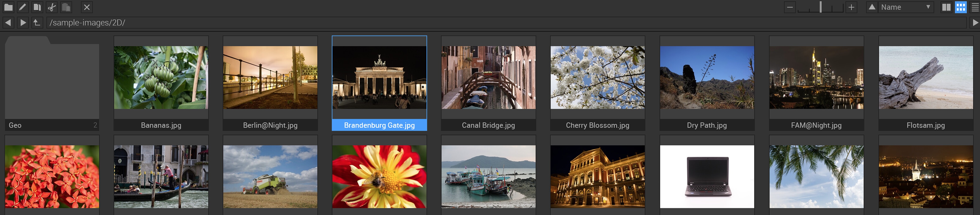This screenshot has width=980, height=215.
Task: Go back using the left arrow
Action: point(8,23)
